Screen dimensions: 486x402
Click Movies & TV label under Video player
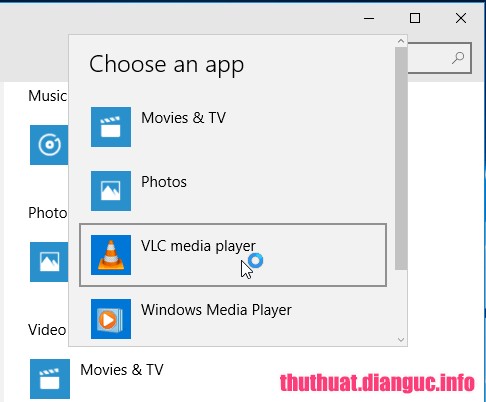click(122, 370)
